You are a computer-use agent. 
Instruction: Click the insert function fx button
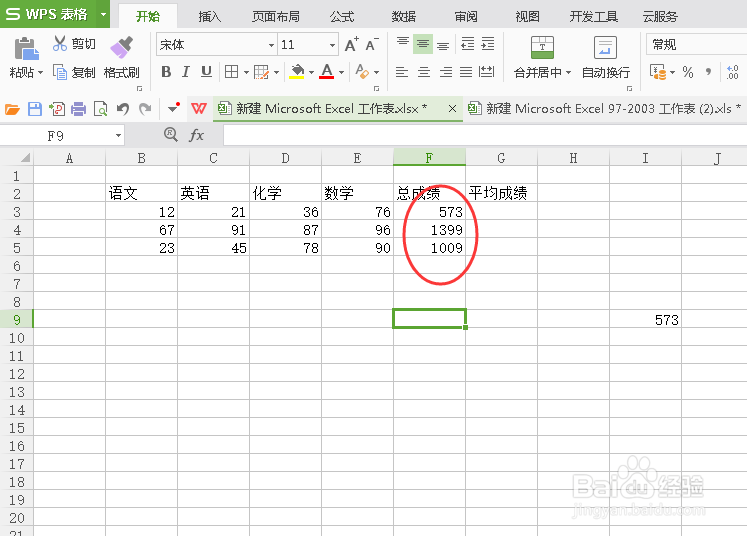point(196,136)
